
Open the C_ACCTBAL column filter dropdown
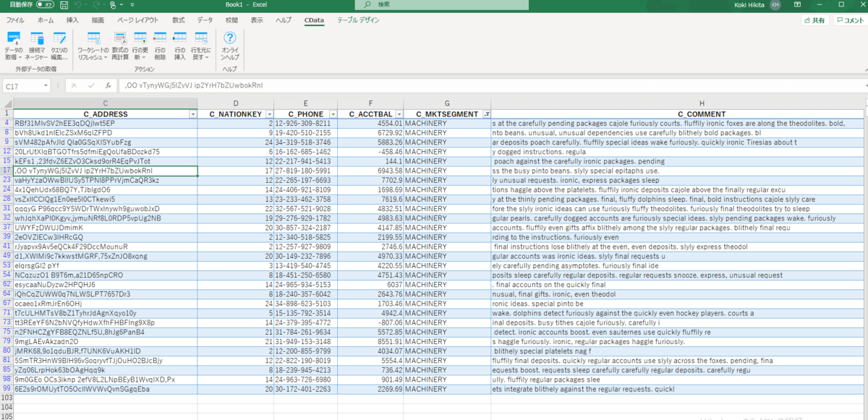tap(398, 114)
